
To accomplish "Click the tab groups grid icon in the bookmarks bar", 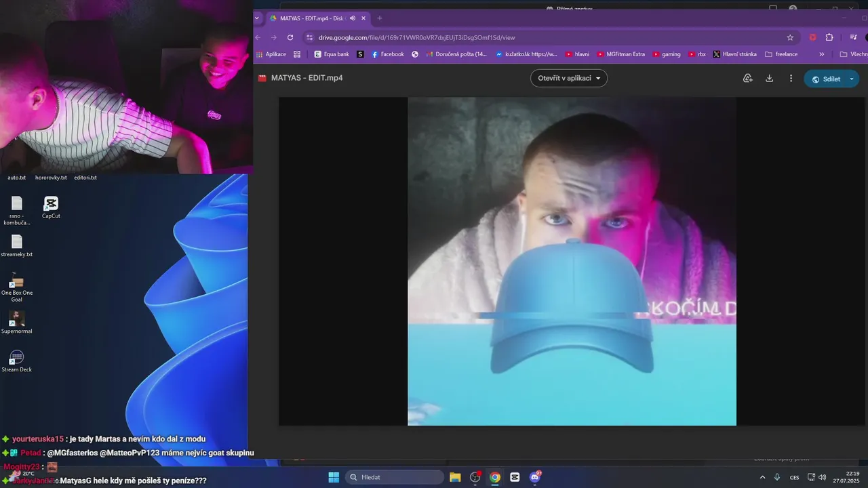I will point(297,54).
